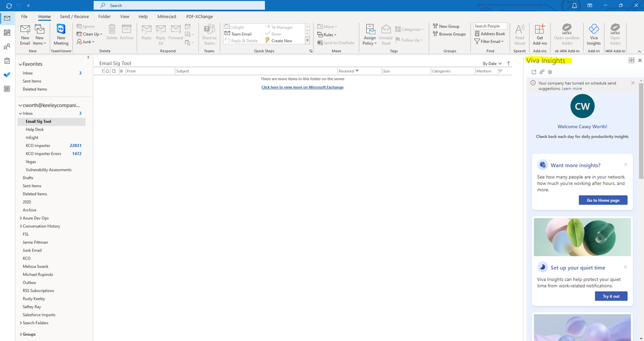Viewport: 644px width, 341px height.
Task: Select the Team Email quick step
Action: point(239,34)
